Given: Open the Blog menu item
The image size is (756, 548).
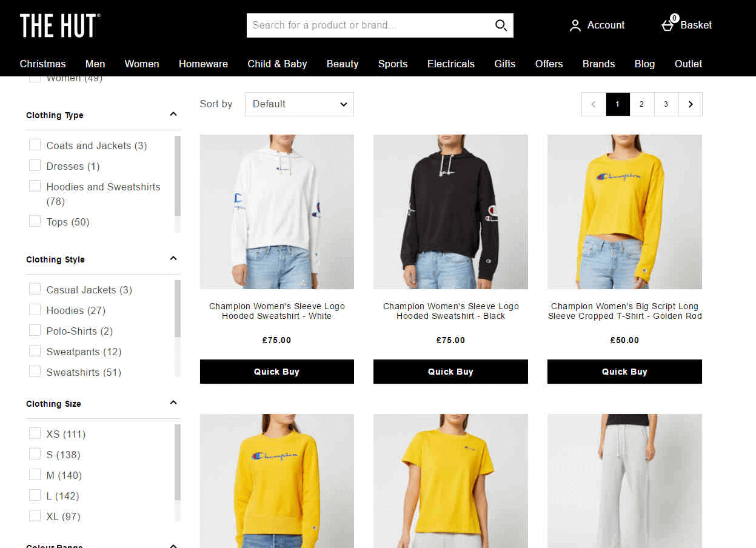Looking at the screenshot, I should tap(644, 64).
